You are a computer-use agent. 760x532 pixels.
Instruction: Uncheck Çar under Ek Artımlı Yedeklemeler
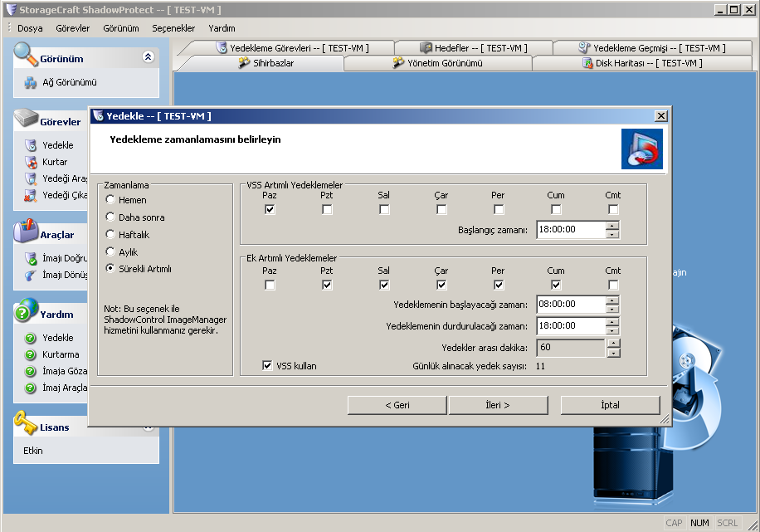point(441,286)
